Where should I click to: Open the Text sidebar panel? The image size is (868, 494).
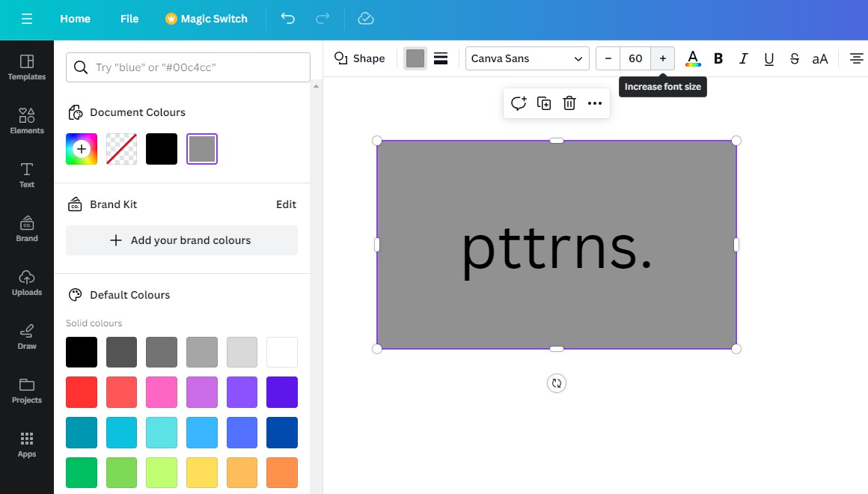tap(27, 175)
